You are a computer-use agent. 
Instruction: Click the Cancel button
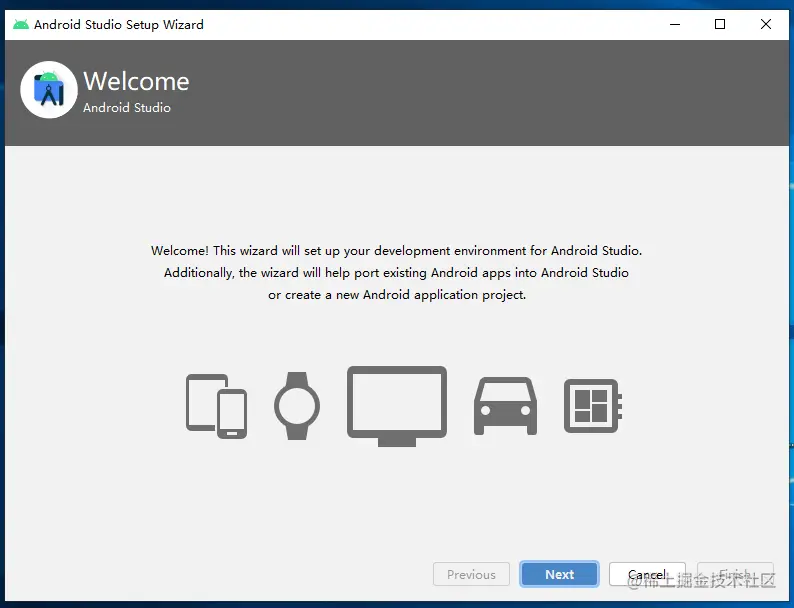click(647, 574)
